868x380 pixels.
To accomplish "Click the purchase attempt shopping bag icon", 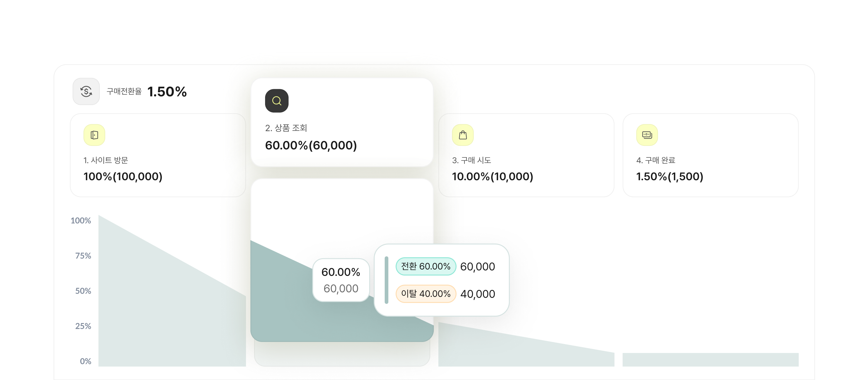I will 463,135.
